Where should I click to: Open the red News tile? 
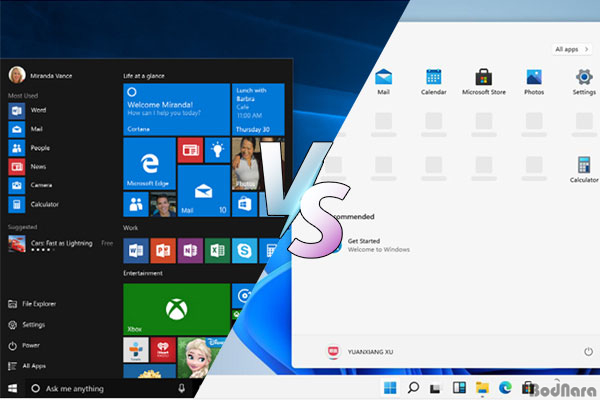tap(190, 150)
